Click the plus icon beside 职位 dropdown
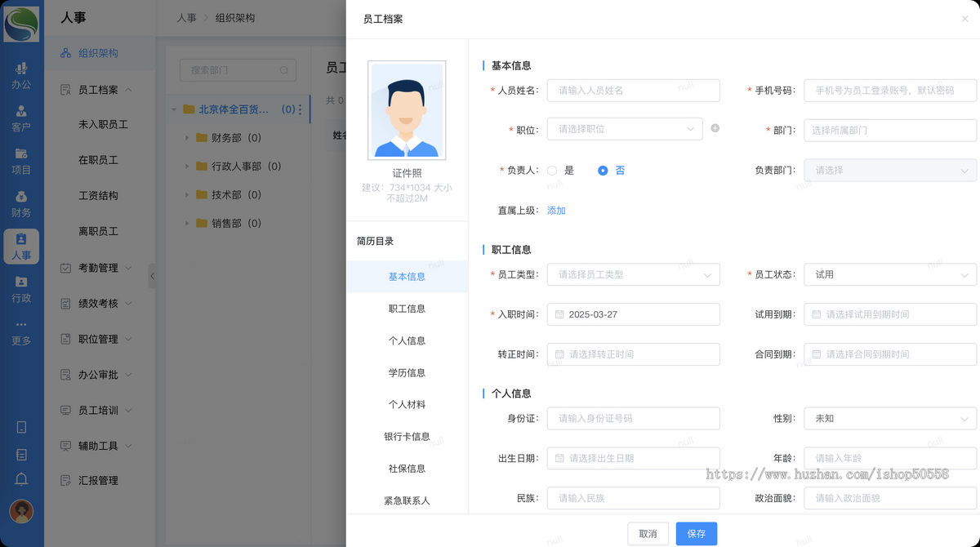This screenshot has width=980, height=547. click(x=715, y=128)
